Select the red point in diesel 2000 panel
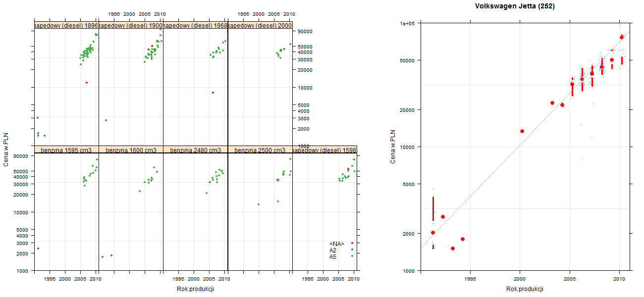 click(x=281, y=50)
